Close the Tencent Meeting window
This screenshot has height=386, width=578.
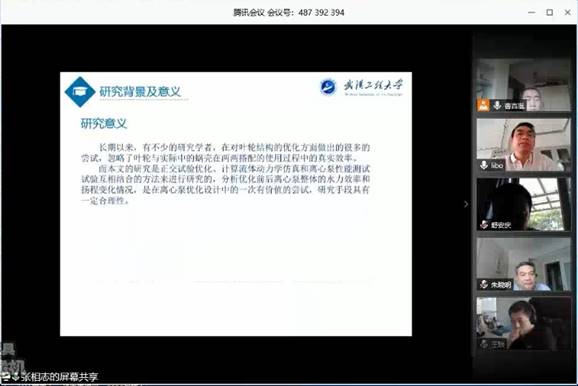point(568,13)
